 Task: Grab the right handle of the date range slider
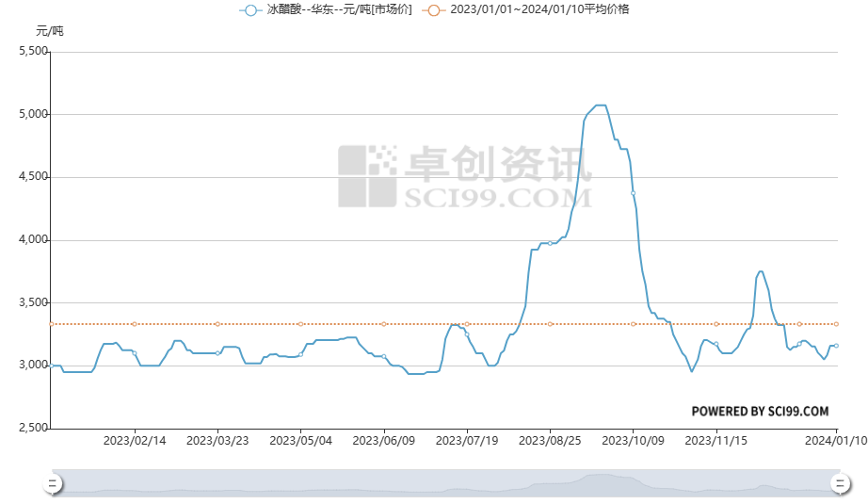pyautogui.click(x=840, y=483)
